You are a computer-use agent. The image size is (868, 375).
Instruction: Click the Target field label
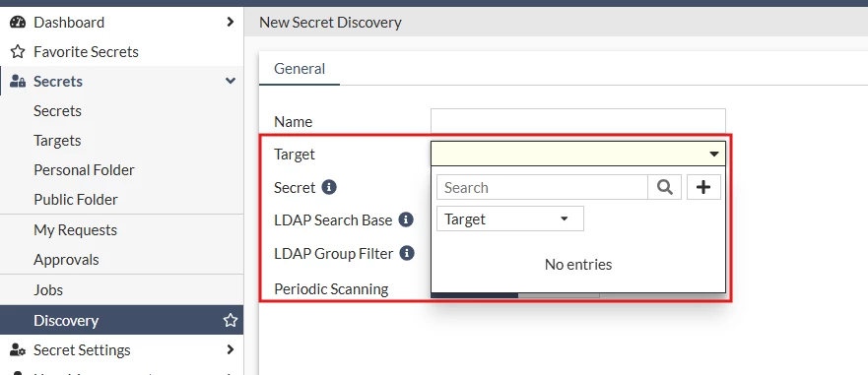pos(294,155)
